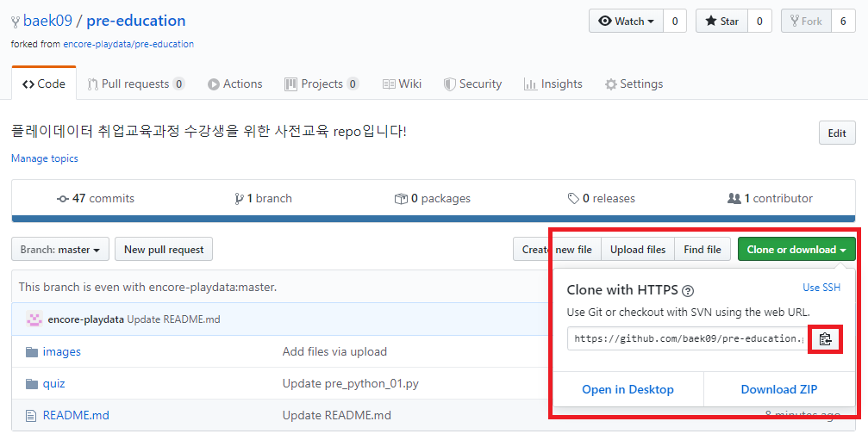
Task: Click New pull request
Action: pos(164,250)
